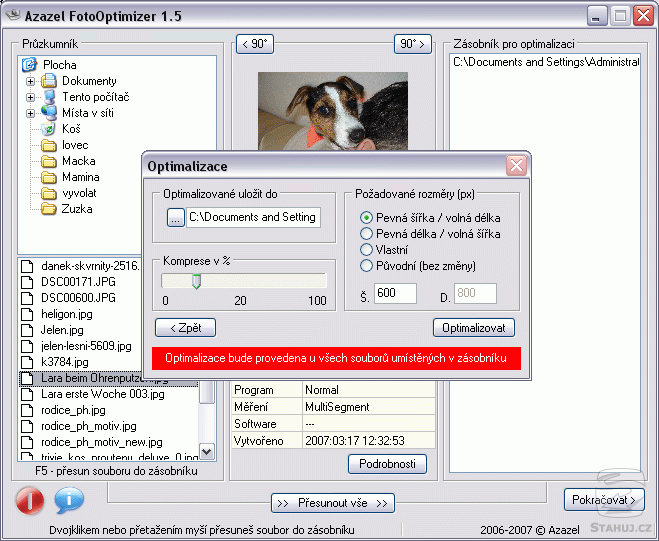
Task: Click file icon next to DSC00600.JPG
Action: [x=27, y=298]
